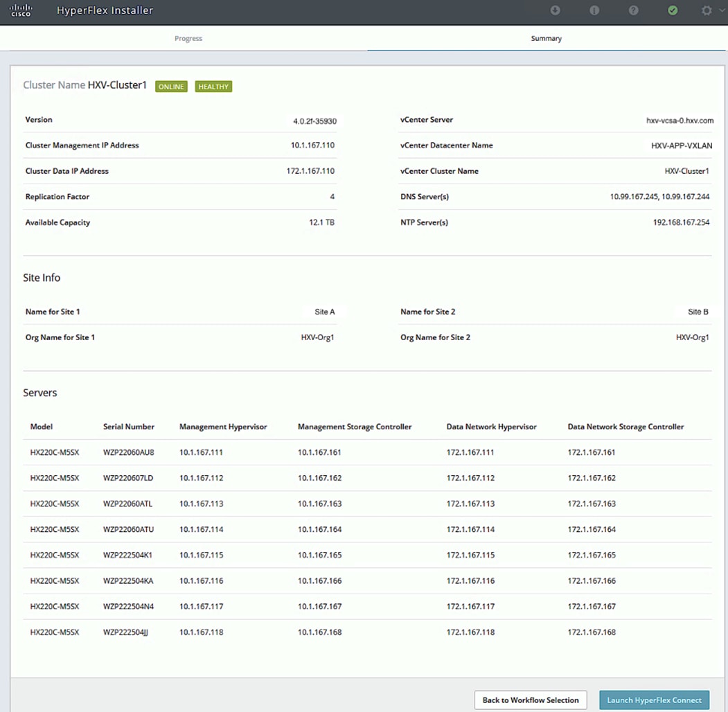Open the settings gear icon

tap(707, 10)
